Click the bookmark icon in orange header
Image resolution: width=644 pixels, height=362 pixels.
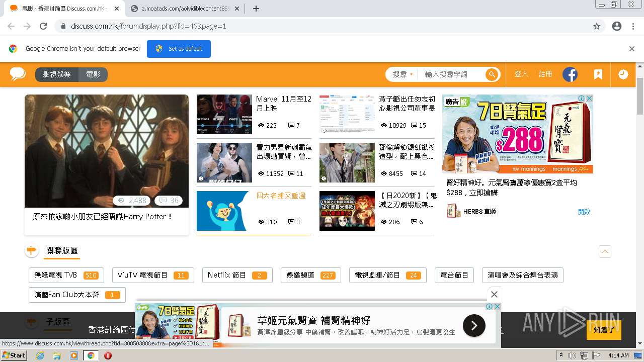pyautogui.click(x=598, y=74)
